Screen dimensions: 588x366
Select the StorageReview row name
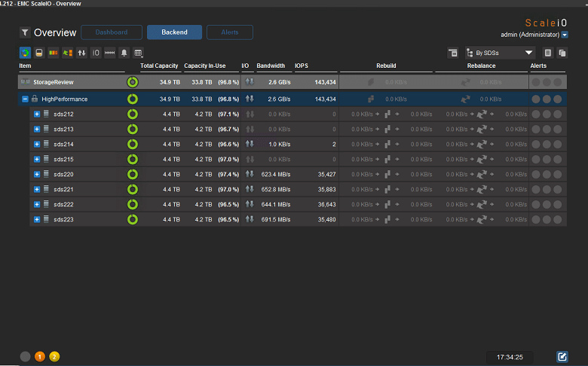click(54, 82)
